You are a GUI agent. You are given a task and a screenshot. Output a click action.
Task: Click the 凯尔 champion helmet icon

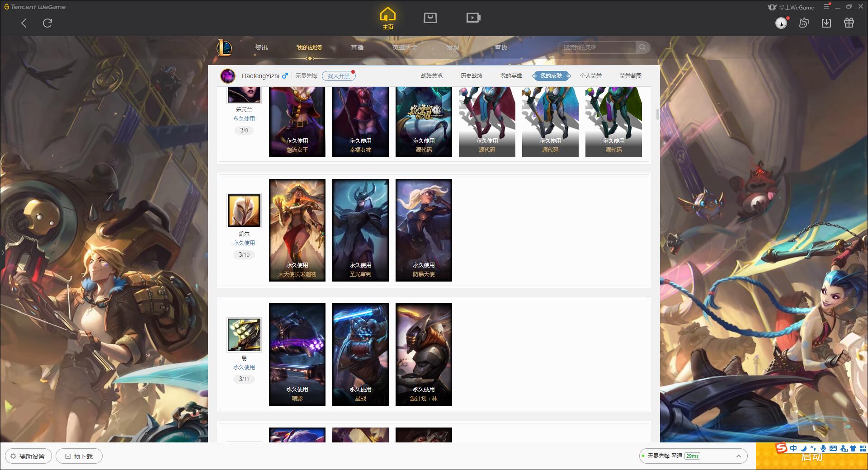click(x=244, y=211)
